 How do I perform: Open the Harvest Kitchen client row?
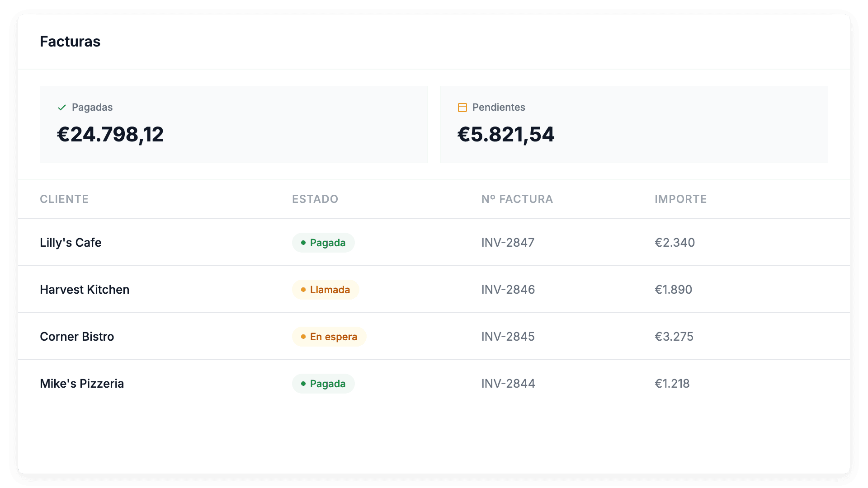tap(85, 290)
